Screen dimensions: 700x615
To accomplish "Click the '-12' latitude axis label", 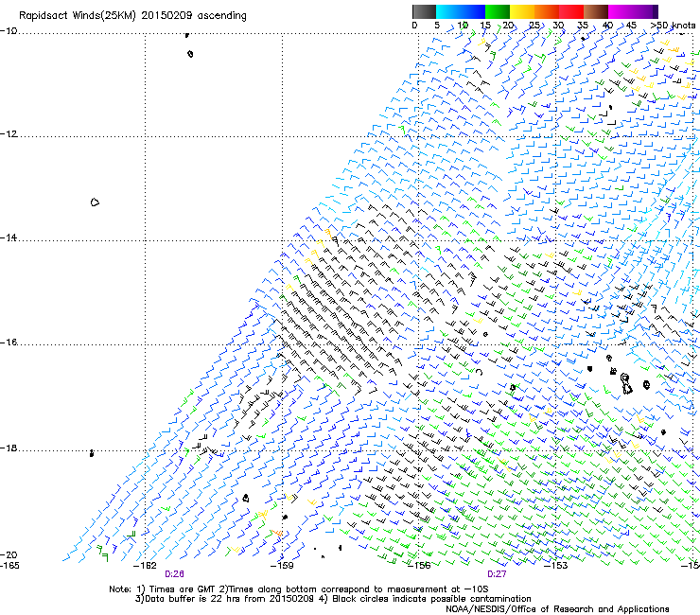I will coord(9,134).
